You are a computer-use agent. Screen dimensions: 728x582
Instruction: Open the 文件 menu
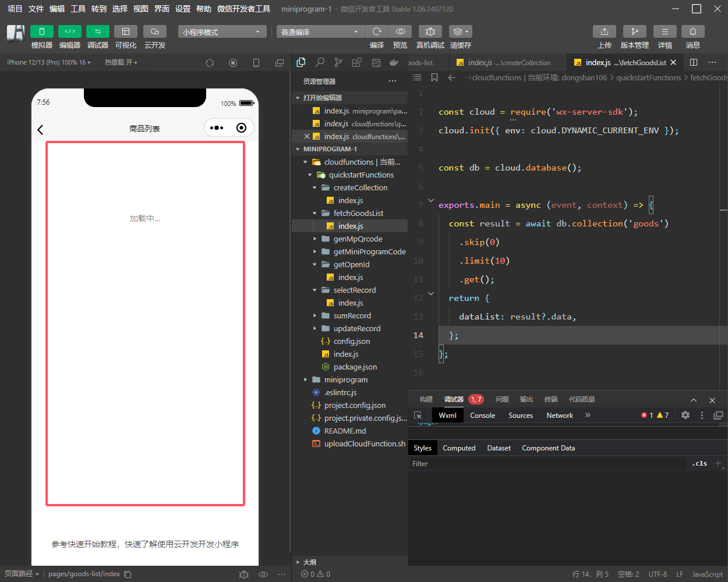[36, 9]
